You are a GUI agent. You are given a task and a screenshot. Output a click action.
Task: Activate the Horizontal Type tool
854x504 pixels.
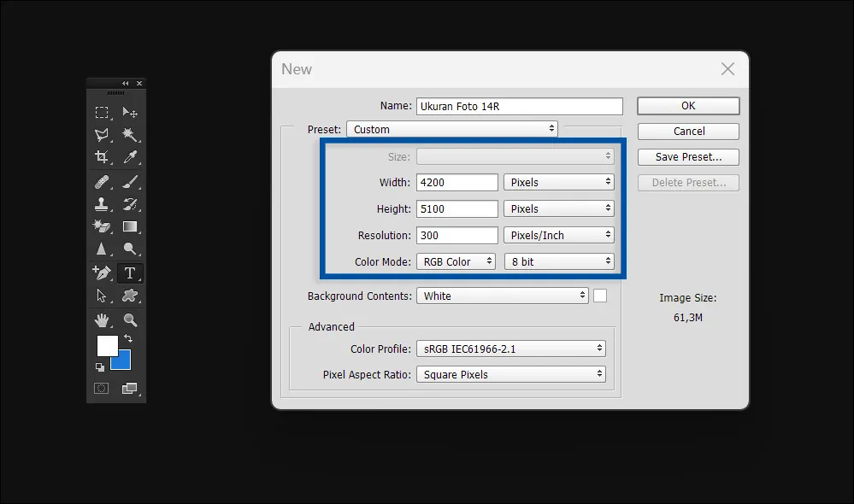click(x=130, y=273)
